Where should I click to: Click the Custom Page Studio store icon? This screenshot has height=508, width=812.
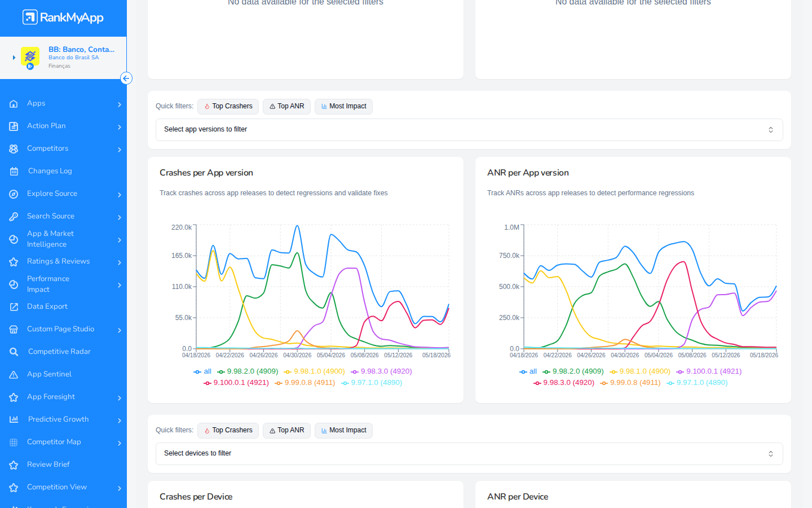click(14, 330)
